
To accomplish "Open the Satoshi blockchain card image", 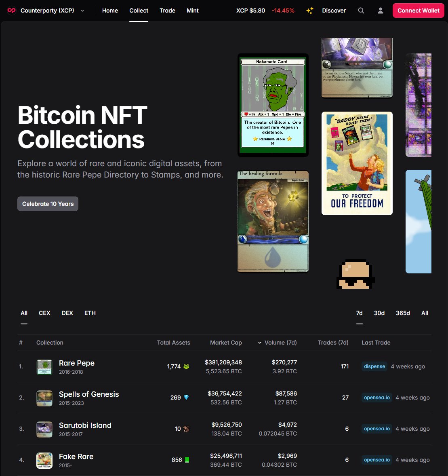I will point(357,68).
